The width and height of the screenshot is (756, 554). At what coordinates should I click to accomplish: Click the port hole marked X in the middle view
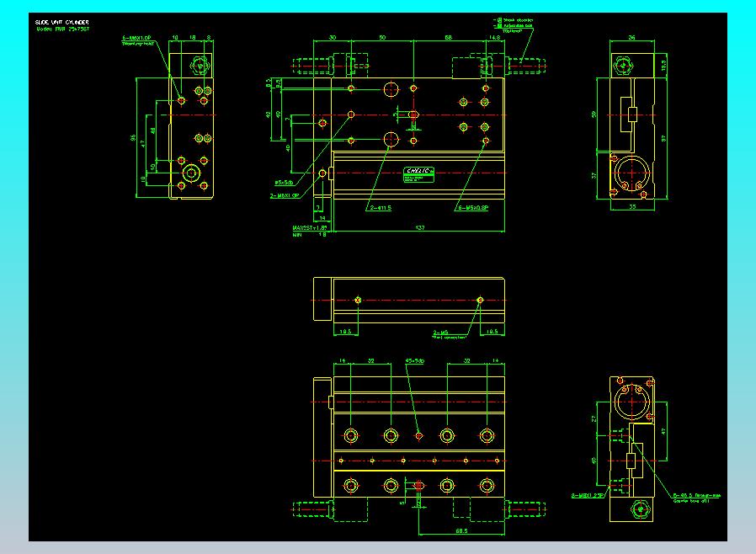click(358, 300)
